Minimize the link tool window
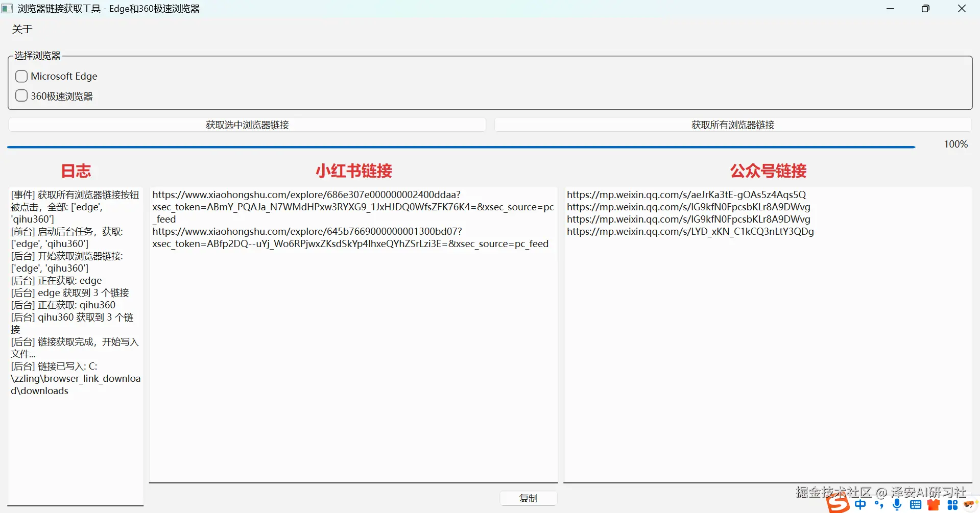980x513 pixels. tap(891, 9)
